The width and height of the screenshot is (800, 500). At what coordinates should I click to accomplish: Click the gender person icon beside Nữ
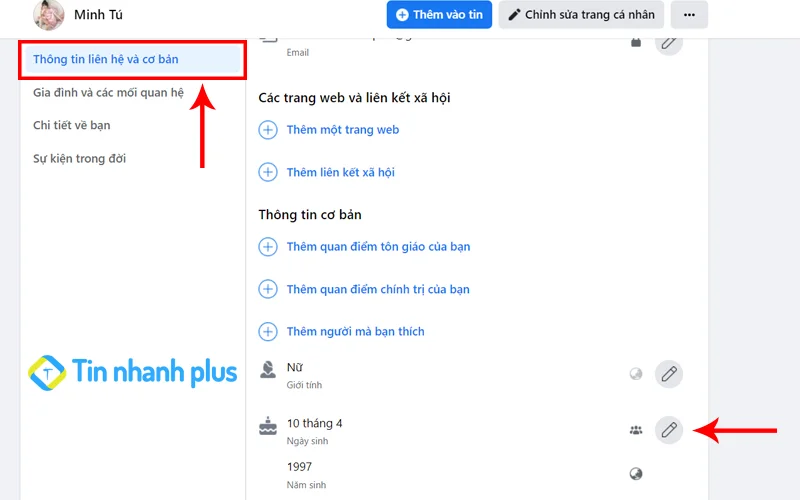268,369
